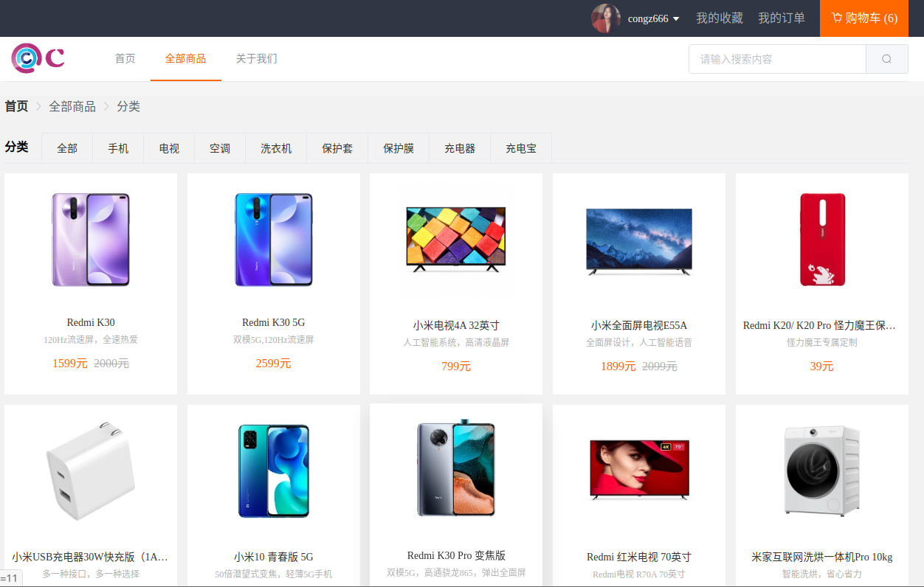Viewport: 924px width, 587px height.
Task: Click the struck-through 2000元 price
Action: [x=111, y=364]
